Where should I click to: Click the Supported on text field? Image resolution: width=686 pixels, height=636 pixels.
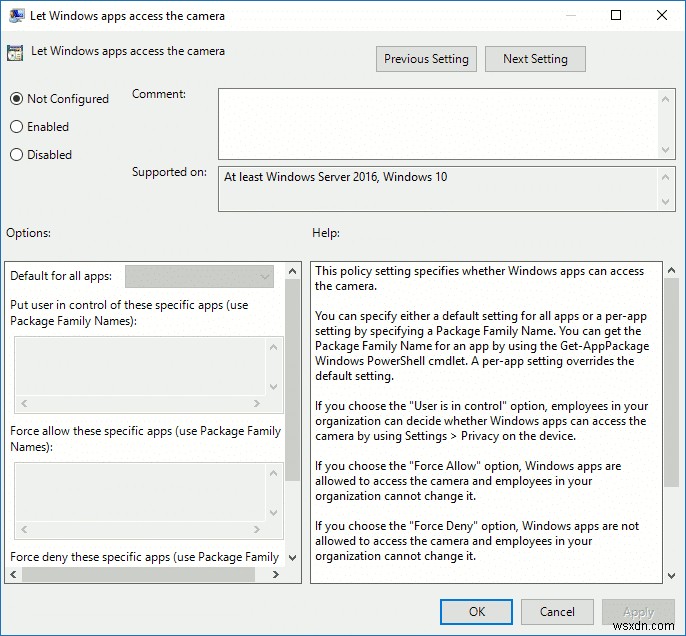[x=439, y=189]
